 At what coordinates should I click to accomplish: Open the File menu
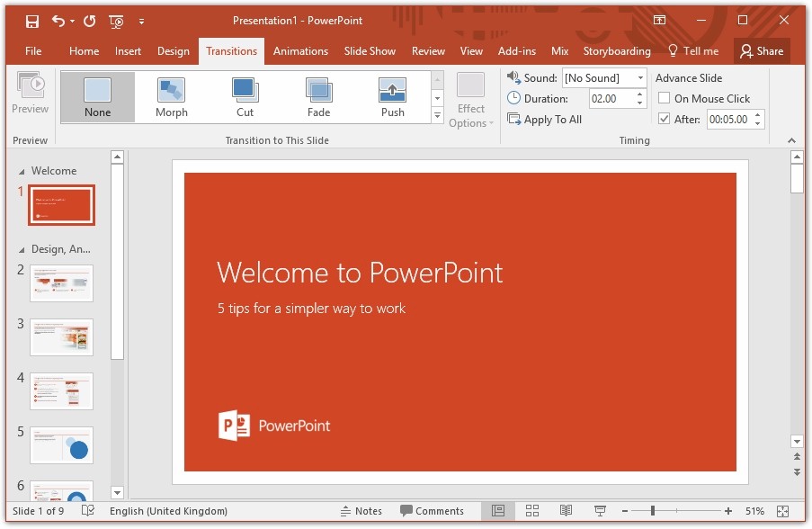[33, 50]
